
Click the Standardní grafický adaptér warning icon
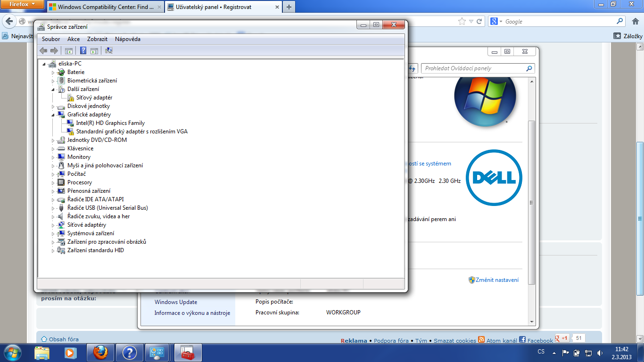coord(70,132)
